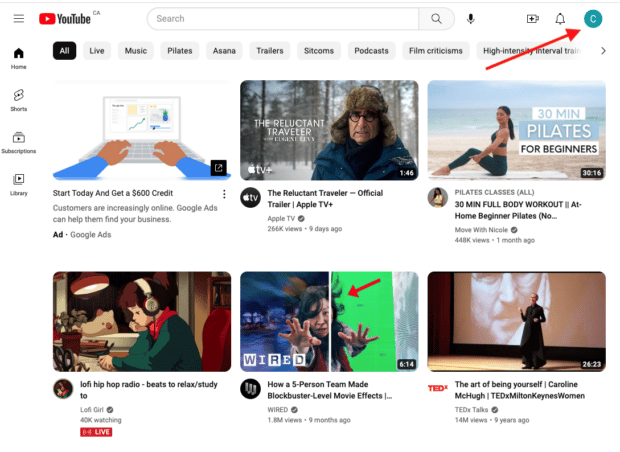Click in the Search input field

pyautogui.click(x=283, y=18)
